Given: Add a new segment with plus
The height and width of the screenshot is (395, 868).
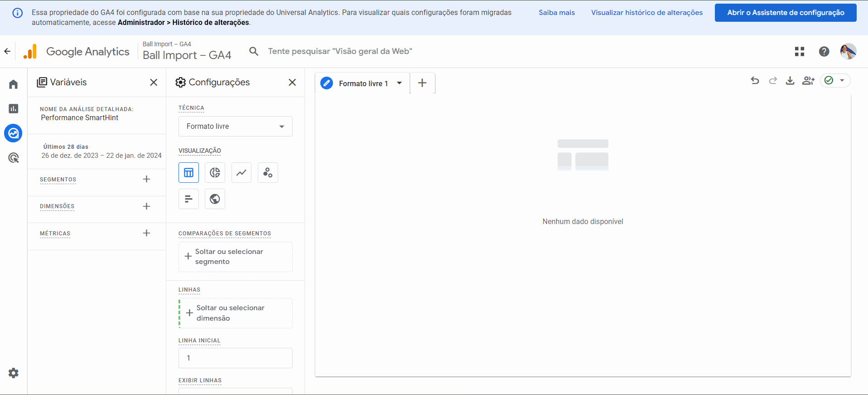Looking at the screenshot, I should point(146,179).
